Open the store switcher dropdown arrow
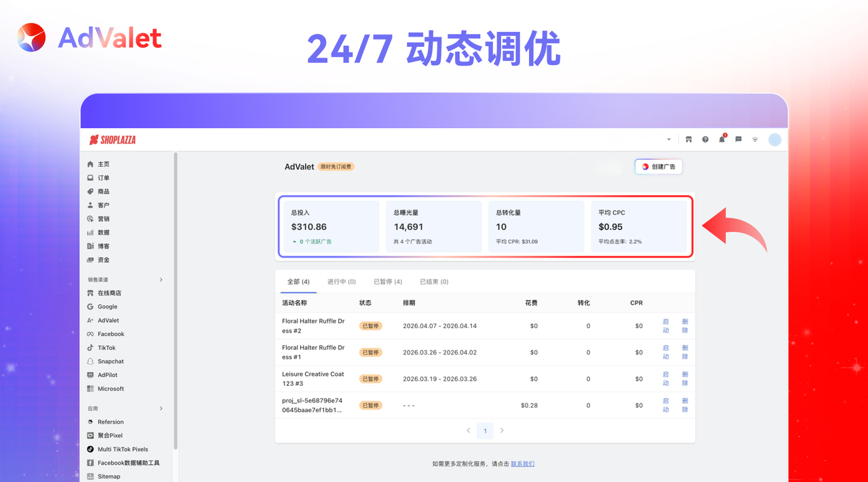The image size is (868, 482). pyautogui.click(x=669, y=139)
